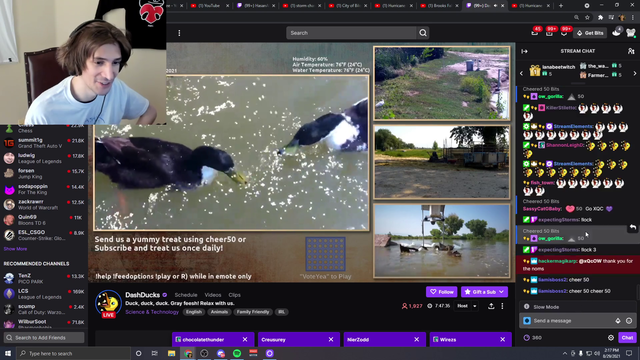Select the Family Friendly tag

253,312
